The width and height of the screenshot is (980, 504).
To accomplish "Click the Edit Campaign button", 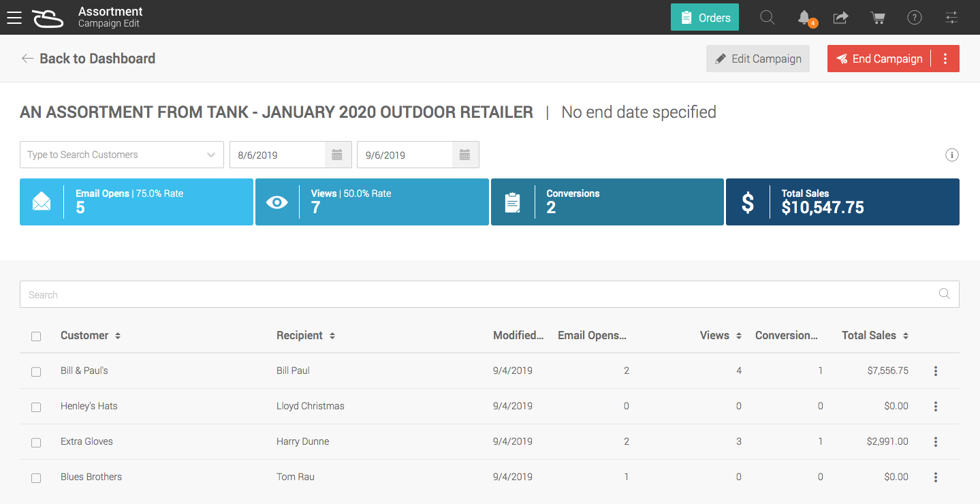I will [x=758, y=59].
